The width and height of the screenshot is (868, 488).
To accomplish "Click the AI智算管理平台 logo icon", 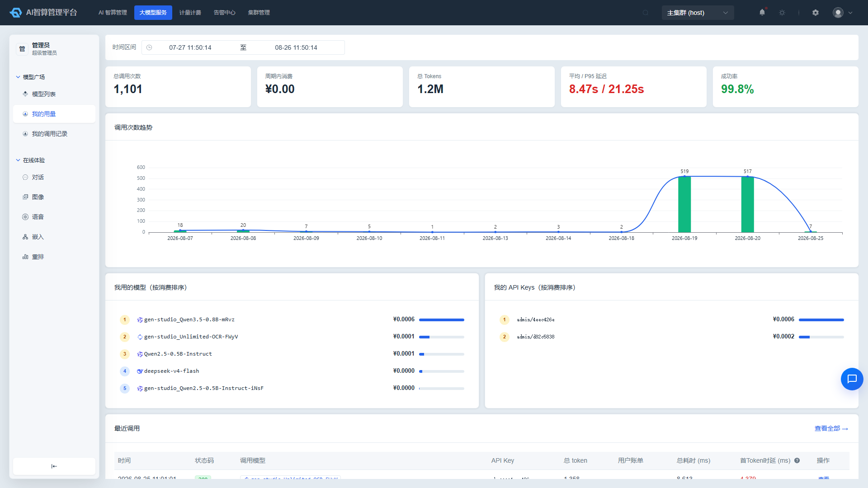I will pyautogui.click(x=16, y=13).
